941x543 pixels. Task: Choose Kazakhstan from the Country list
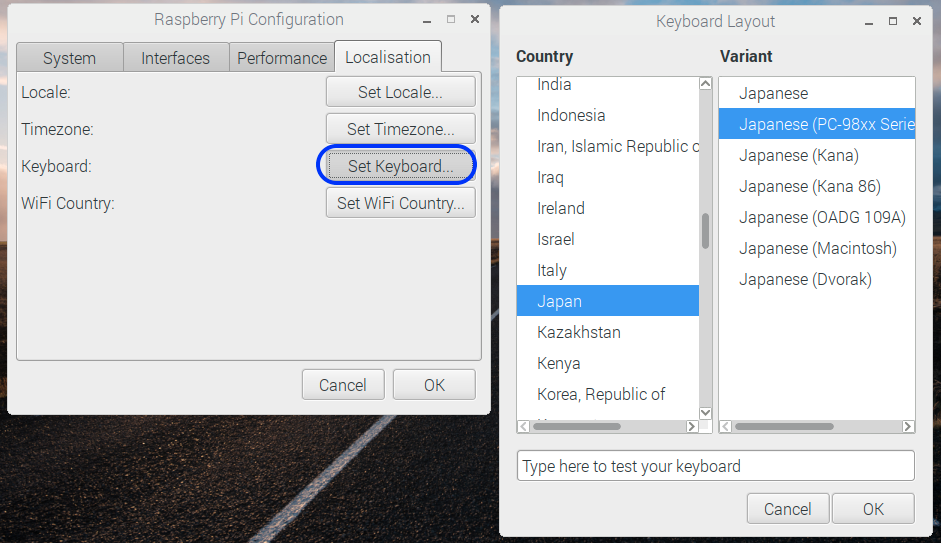[x=578, y=332]
